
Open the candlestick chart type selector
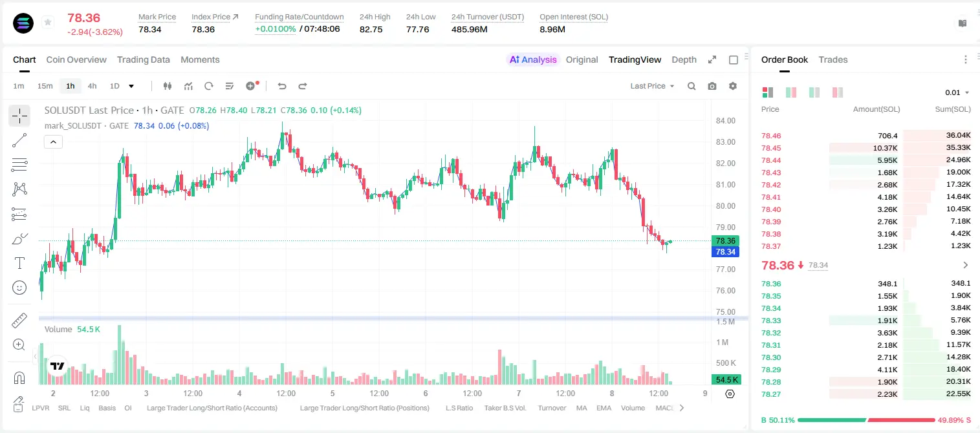[x=168, y=86]
